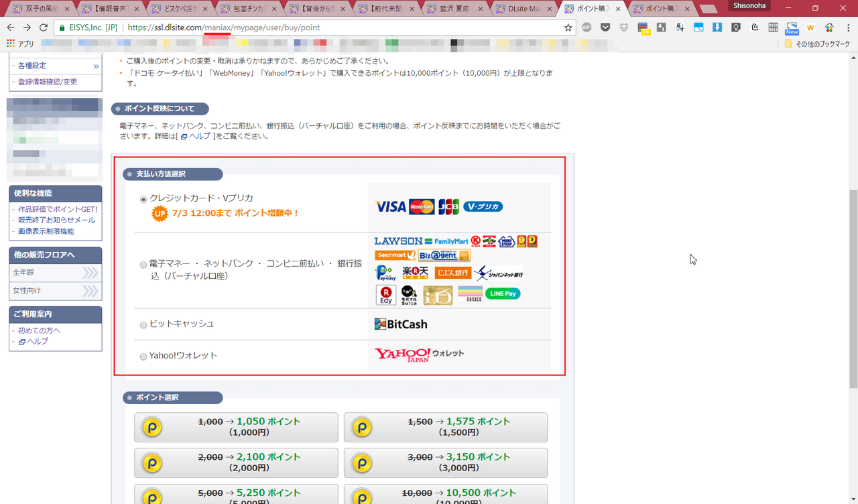This screenshot has width=858, height=504.
Task: Click the Biz@gent logo
Action: click(x=444, y=256)
